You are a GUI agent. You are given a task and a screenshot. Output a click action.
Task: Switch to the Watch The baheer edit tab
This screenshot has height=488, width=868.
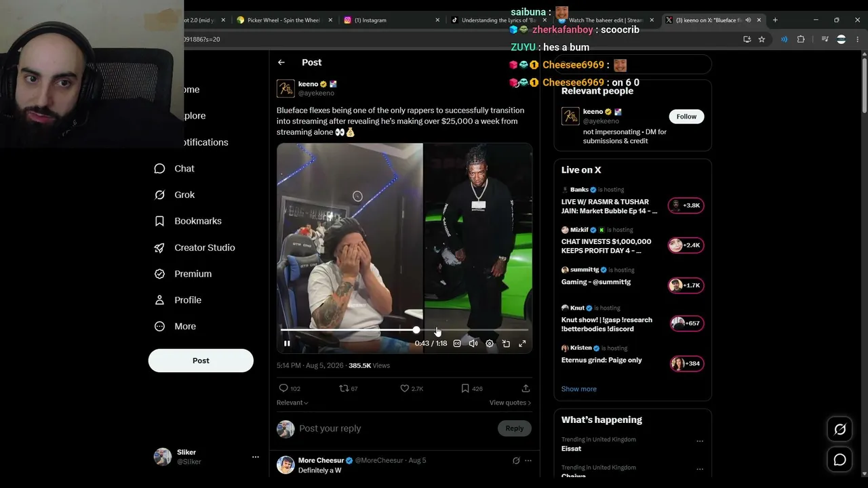pyautogui.click(x=606, y=20)
